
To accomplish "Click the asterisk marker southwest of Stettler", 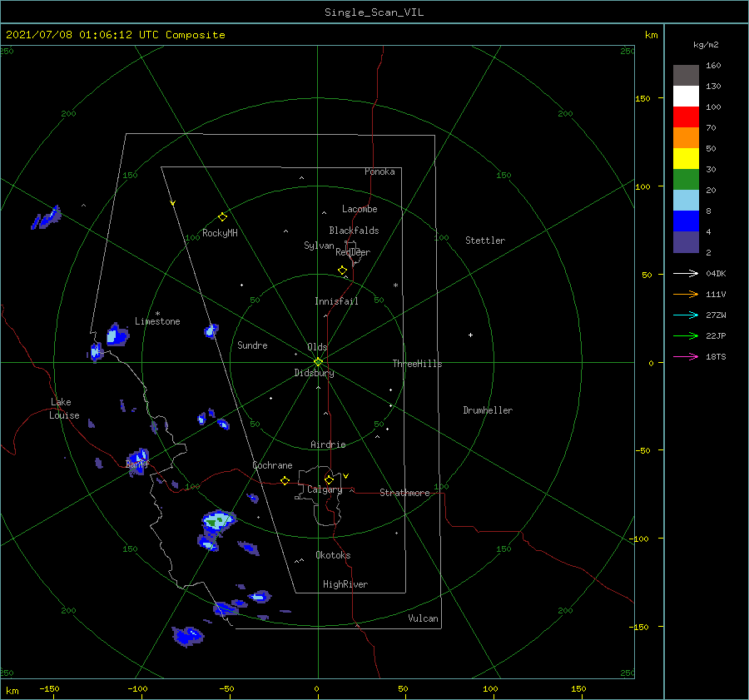I will (395, 285).
